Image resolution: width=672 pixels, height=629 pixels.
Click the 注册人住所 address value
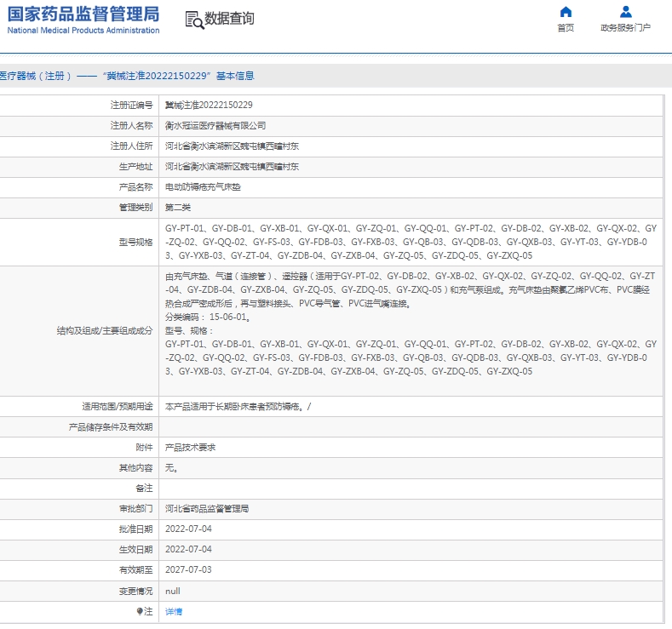(x=232, y=146)
